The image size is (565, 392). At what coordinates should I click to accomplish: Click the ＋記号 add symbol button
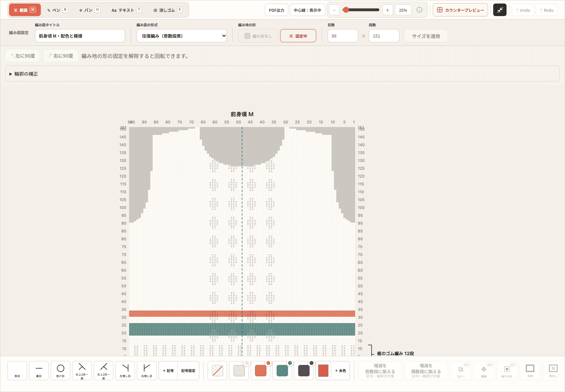168,371
